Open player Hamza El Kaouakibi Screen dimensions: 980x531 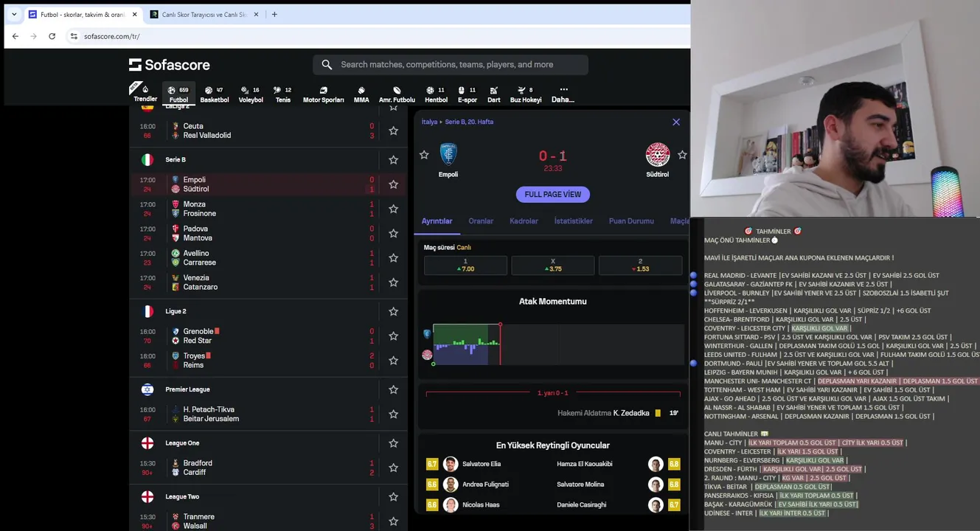[x=585, y=464]
